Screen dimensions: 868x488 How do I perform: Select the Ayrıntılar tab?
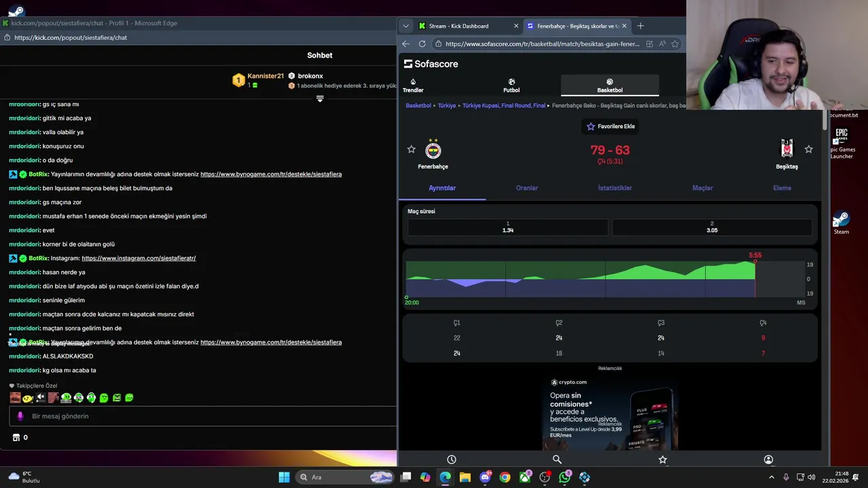click(x=442, y=188)
